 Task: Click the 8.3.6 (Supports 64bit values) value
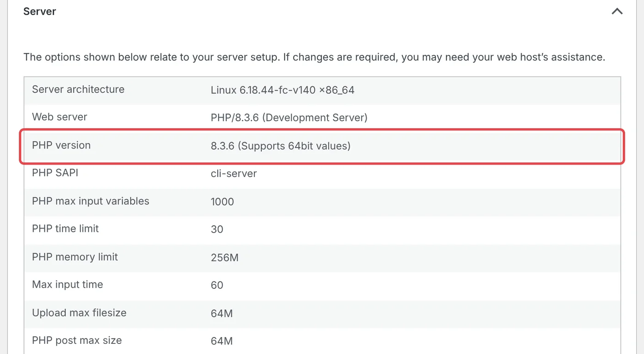[x=281, y=146]
